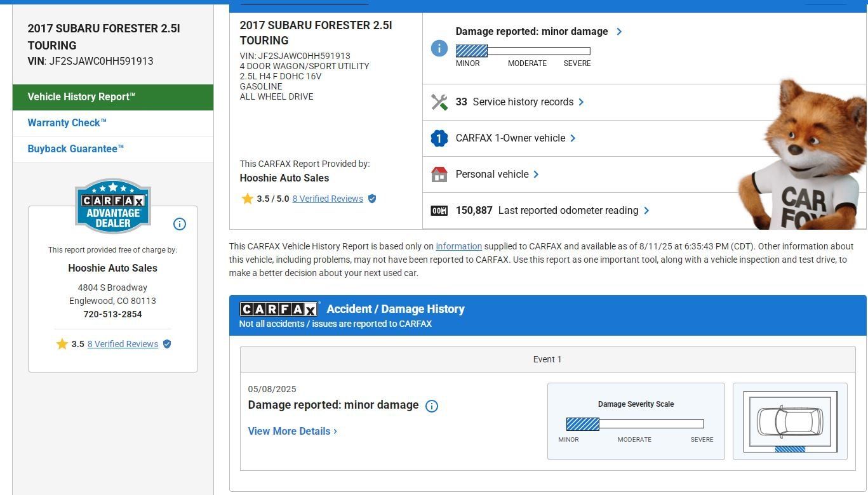Click the gold star rating in sidebar dealer card
This screenshot has width=868, height=495.
coord(62,344)
